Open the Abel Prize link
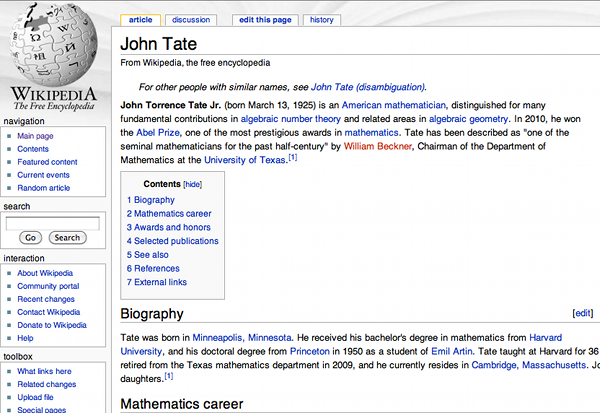 (161, 131)
